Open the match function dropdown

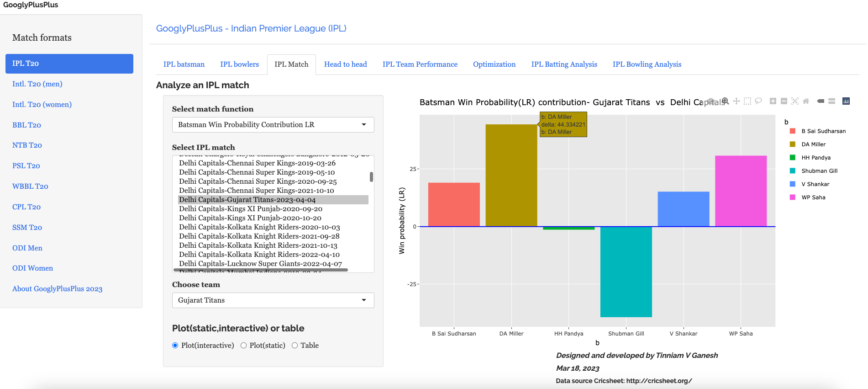tap(273, 125)
